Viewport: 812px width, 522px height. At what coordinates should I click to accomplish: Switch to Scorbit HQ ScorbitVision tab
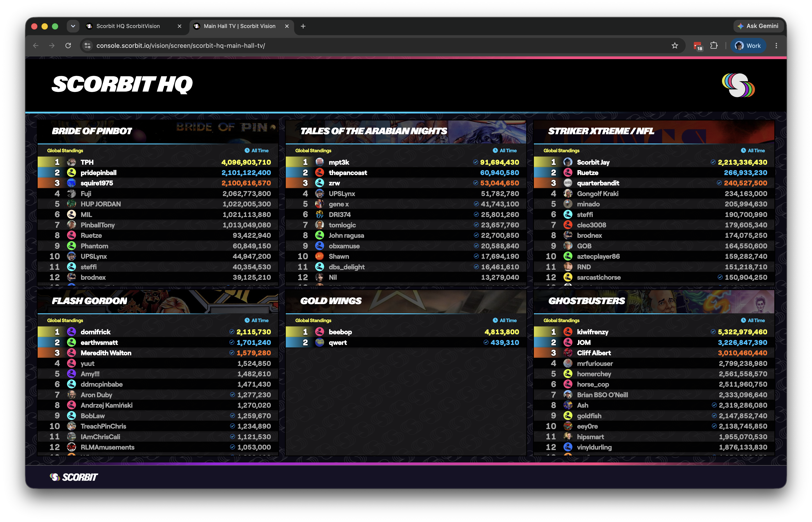[x=128, y=26]
